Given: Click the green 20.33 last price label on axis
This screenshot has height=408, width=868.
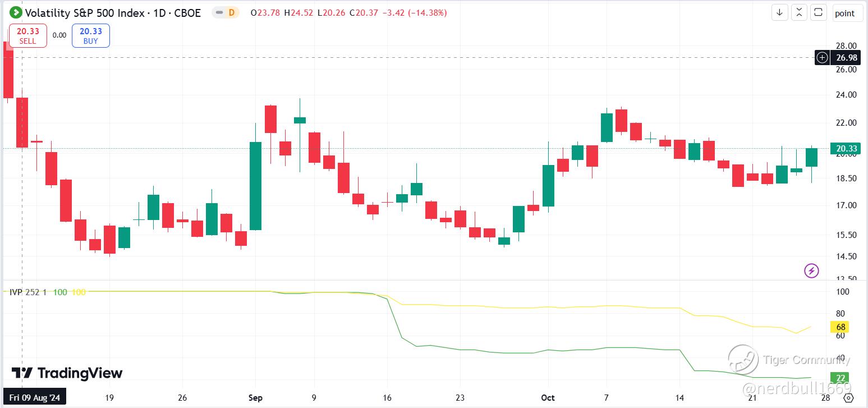Looking at the screenshot, I should [x=846, y=149].
